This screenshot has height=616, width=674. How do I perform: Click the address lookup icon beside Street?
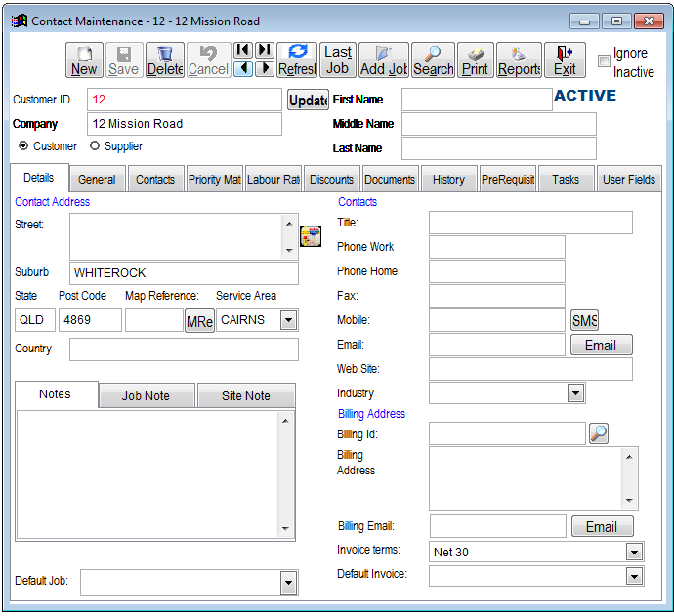tap(311, 236)
